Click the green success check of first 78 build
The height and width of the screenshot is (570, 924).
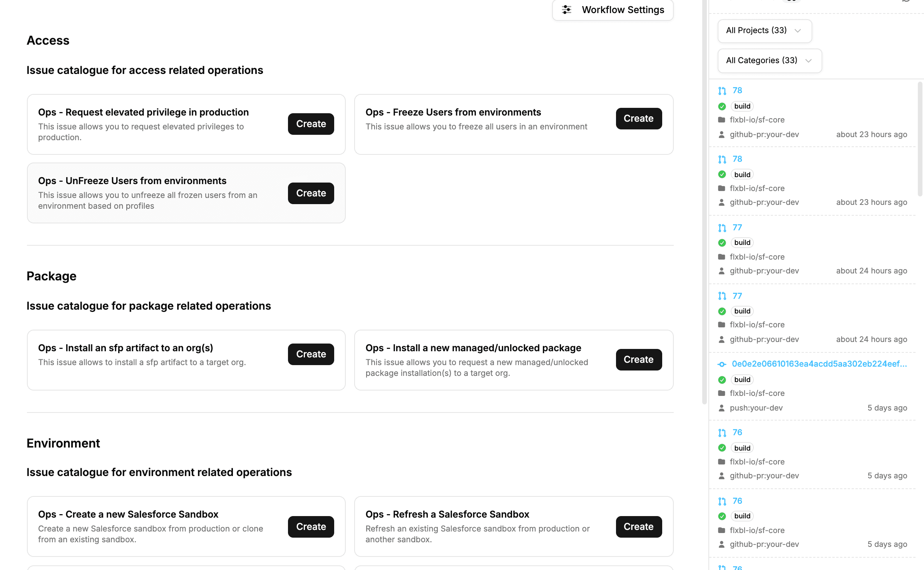(722, 107)
